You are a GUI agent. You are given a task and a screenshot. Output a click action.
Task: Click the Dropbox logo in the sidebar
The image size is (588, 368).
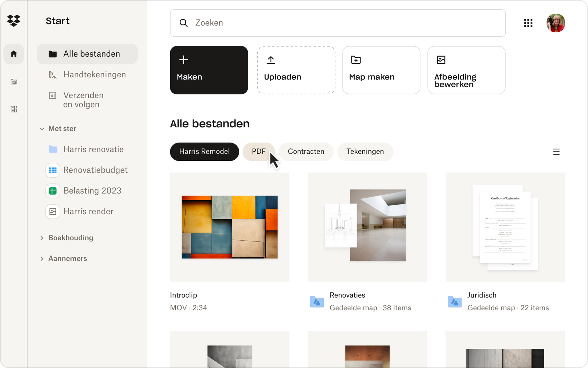click(x=14, y=21)
